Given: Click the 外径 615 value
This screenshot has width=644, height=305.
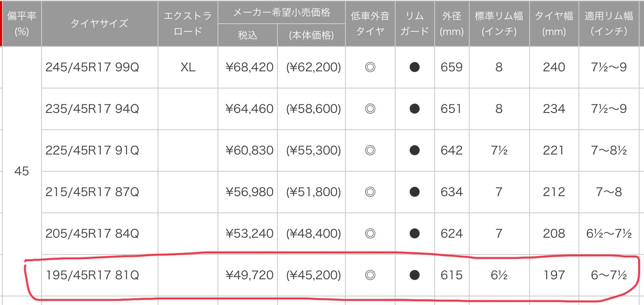Looking at the screenshot, I should pyautogui.click(x=452, y=275).
